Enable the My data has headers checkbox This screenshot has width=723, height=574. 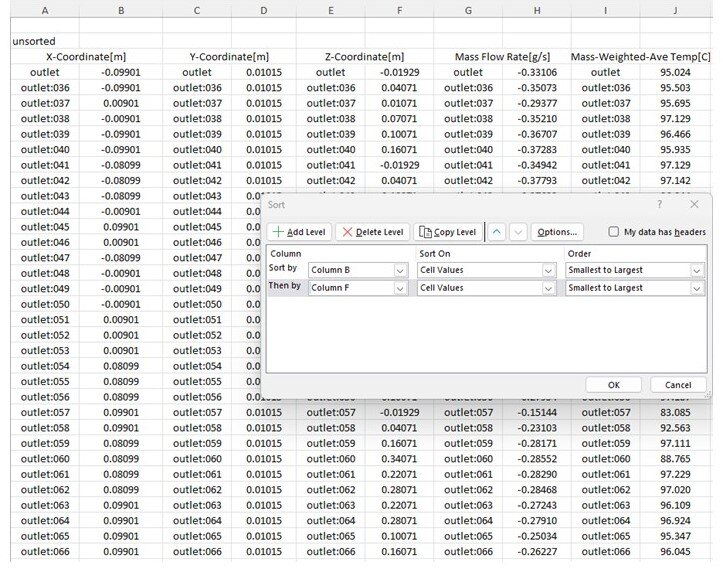[614, 232]
